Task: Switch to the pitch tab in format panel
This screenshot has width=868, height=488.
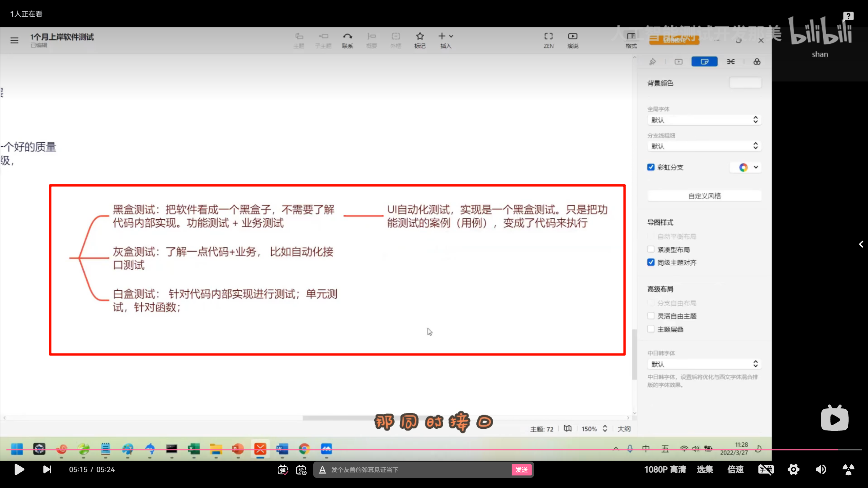Action: [678, 62]
